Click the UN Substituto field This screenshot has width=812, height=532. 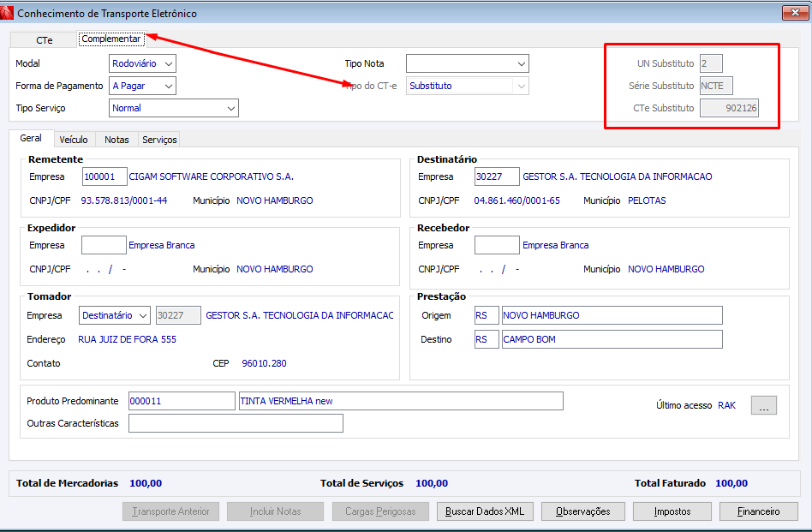pyautogui.click(x=711, y=63)
